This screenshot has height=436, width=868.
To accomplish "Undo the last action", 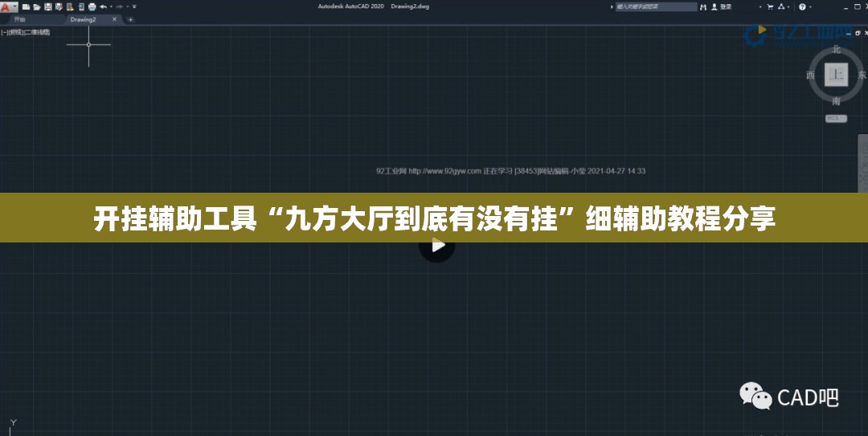I will (x=103, y=6).
